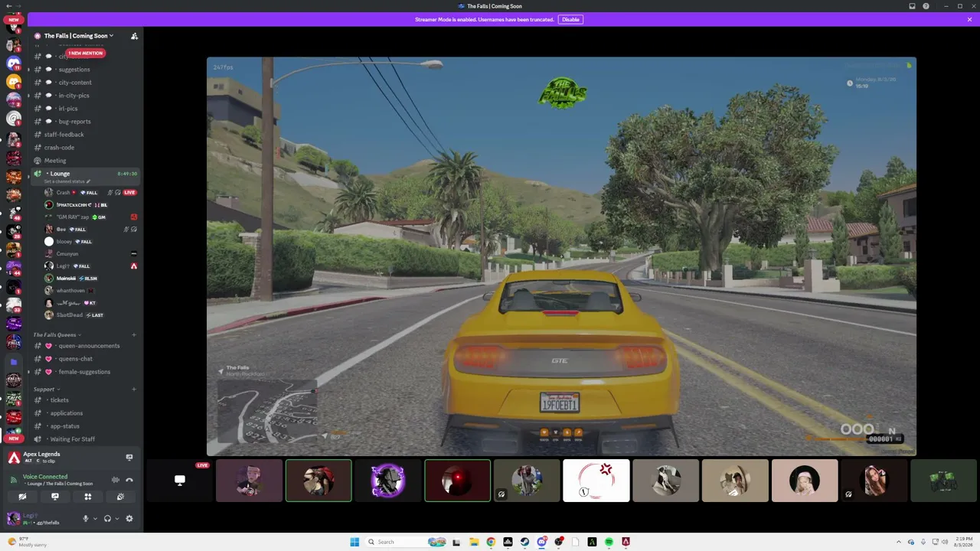Open the Activities launcher icon
This screenshot has width=980, height=551.
tap(88, 497)
